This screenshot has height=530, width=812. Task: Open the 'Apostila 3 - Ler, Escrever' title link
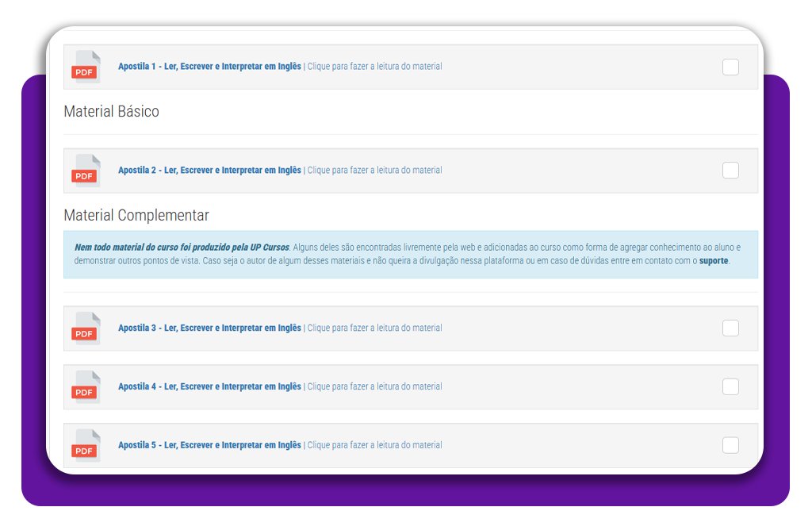[x=209, y=328]
